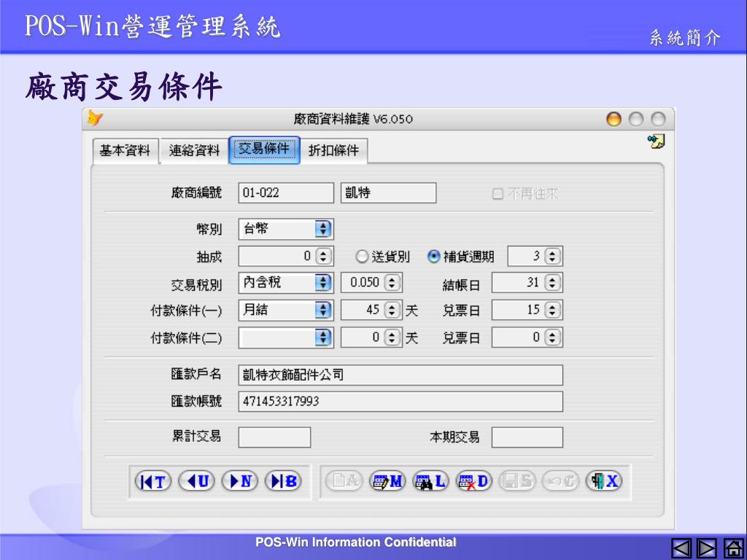
Task: Go to next slide arrow
Action: click(706, 548)
